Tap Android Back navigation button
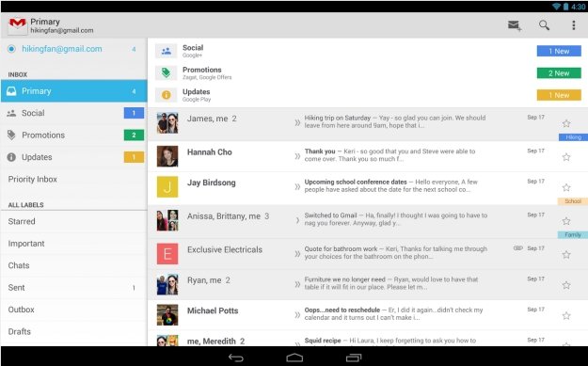Viewport: 588px width, 366px height. click(x=236, y=358)
